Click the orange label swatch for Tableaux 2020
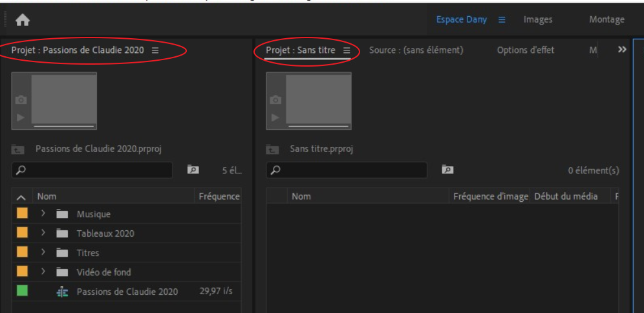Screen dimensions: 644x313 coord(22,232)
